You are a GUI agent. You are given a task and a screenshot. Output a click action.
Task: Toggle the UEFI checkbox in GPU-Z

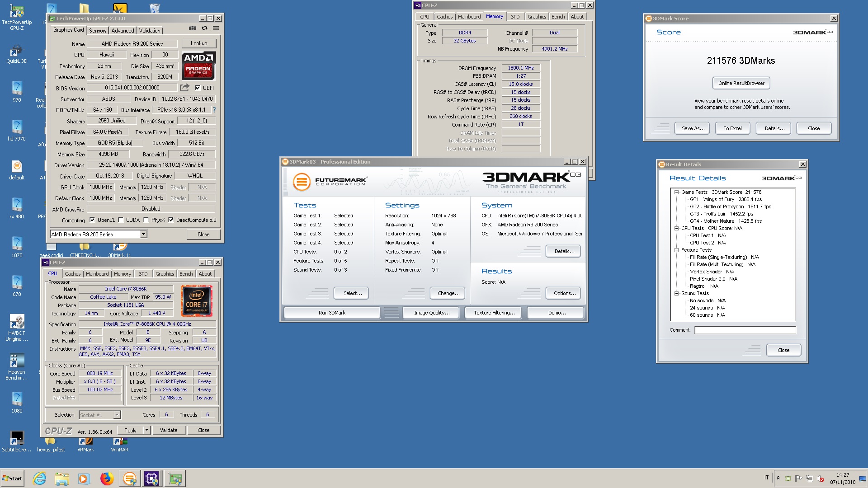point(198,88)
